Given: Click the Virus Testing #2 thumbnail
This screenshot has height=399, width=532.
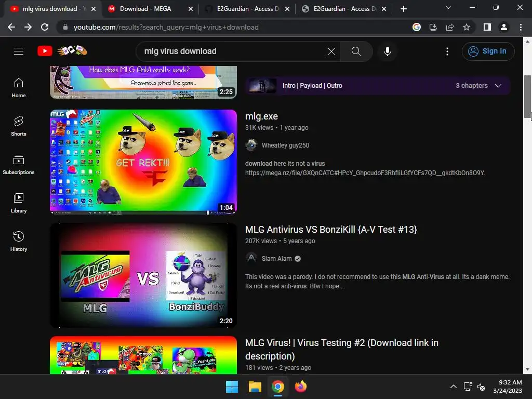Looking at the screenshot, I should pyautogui.click(x=143, y=355).
